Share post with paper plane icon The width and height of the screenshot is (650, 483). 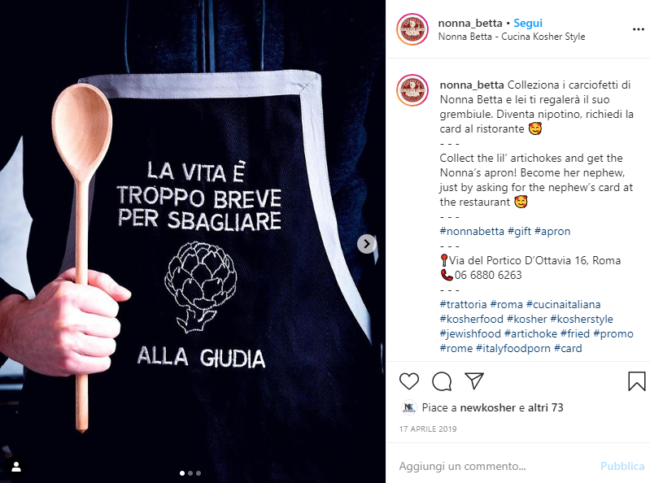(474, 381)
